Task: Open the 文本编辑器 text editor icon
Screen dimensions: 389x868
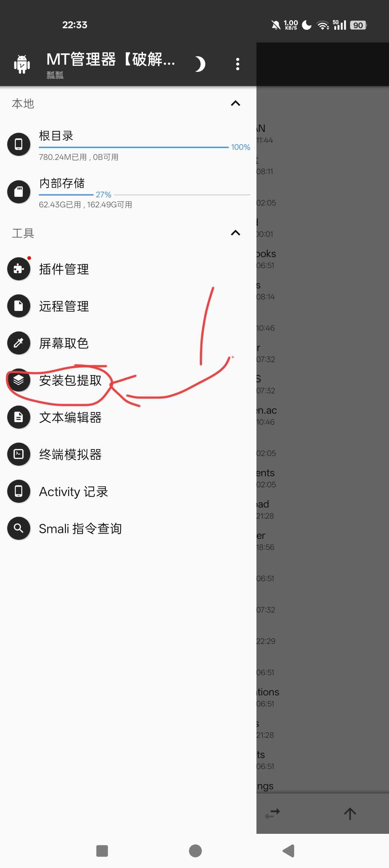Action: pyautogui.click(x=19, y=417)
